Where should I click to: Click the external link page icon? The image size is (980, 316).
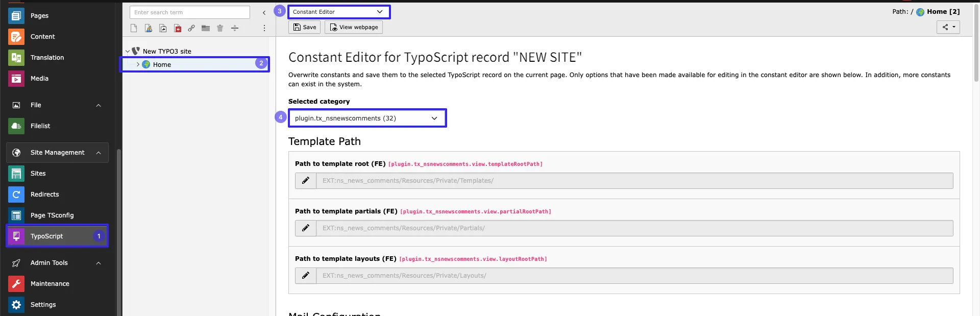click(191, 28)
